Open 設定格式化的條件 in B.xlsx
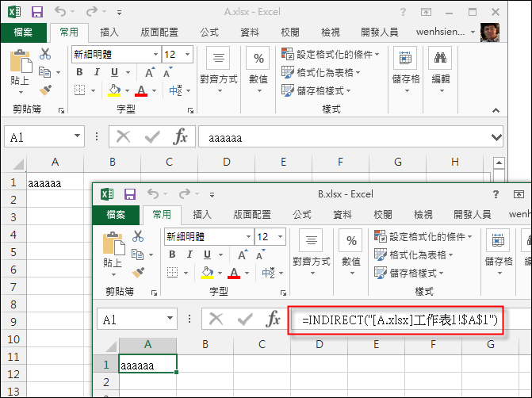Viewport: 532px width, 398px height. (423, 236)
